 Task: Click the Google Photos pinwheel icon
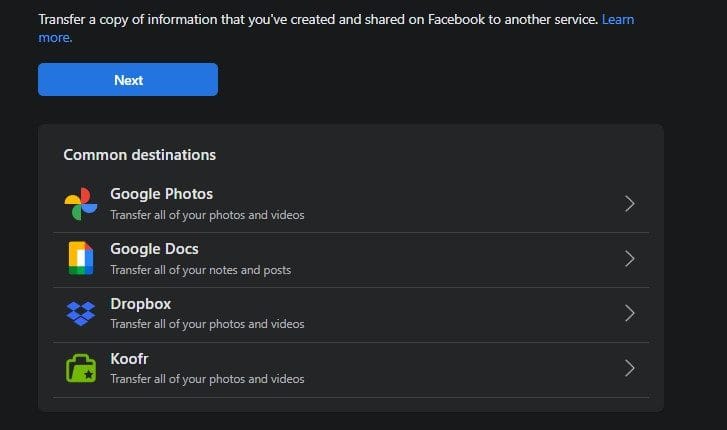click(80, 204)
